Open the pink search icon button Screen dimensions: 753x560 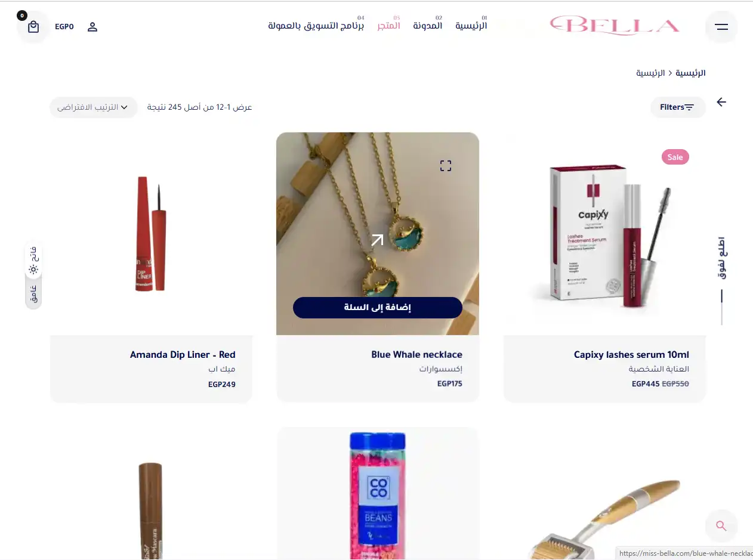(x=721, y=526)
